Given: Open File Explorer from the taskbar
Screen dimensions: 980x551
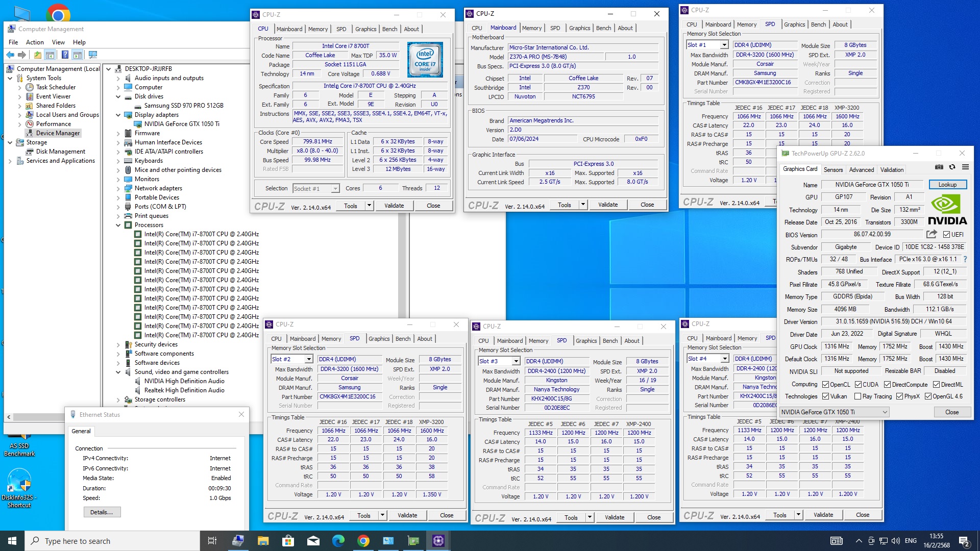Looking at the screenshot, I should 263,541.
